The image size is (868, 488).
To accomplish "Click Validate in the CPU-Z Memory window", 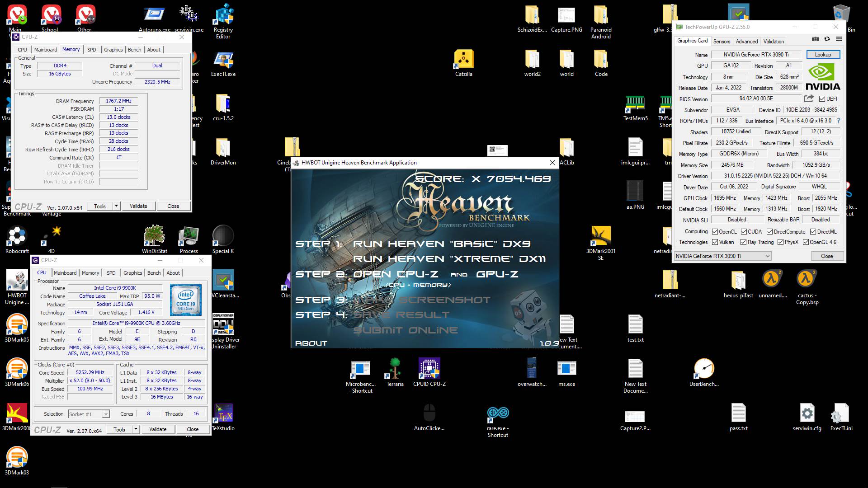I will pyautogui.click(x=138, y=206).
